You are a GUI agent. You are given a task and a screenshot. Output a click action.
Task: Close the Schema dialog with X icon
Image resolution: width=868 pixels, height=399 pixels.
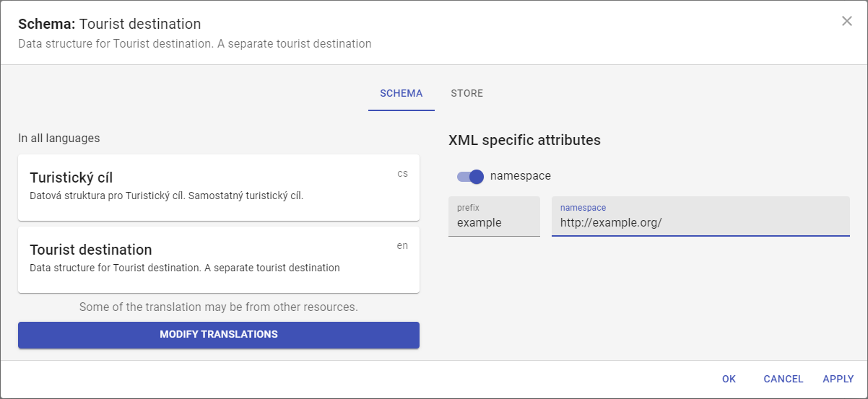tap(847, 21)
